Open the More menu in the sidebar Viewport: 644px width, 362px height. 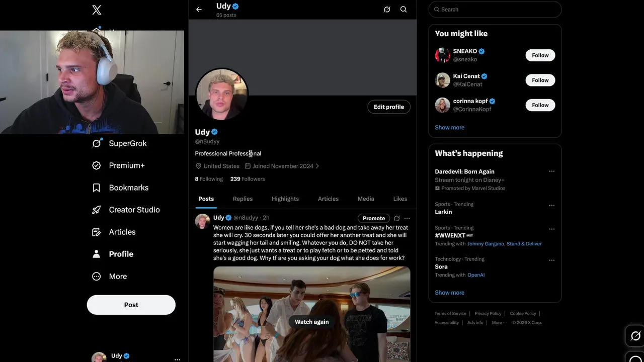[110, 276]
